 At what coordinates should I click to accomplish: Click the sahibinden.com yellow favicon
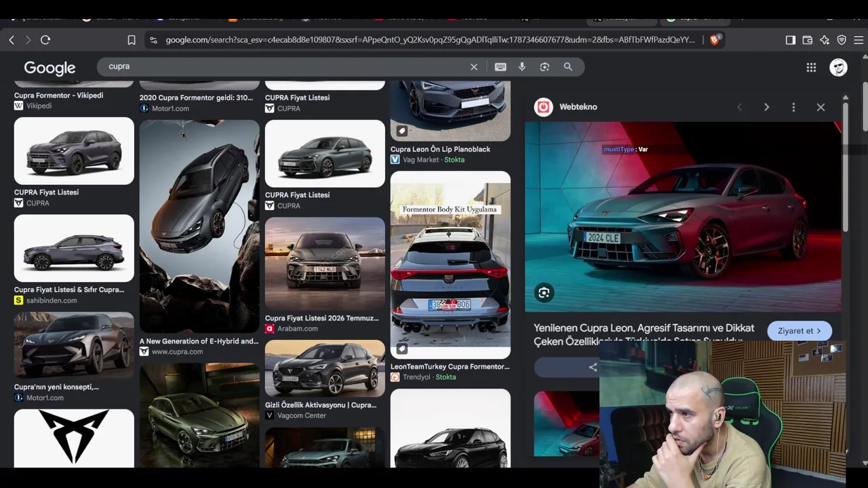[x=18, y=300]
